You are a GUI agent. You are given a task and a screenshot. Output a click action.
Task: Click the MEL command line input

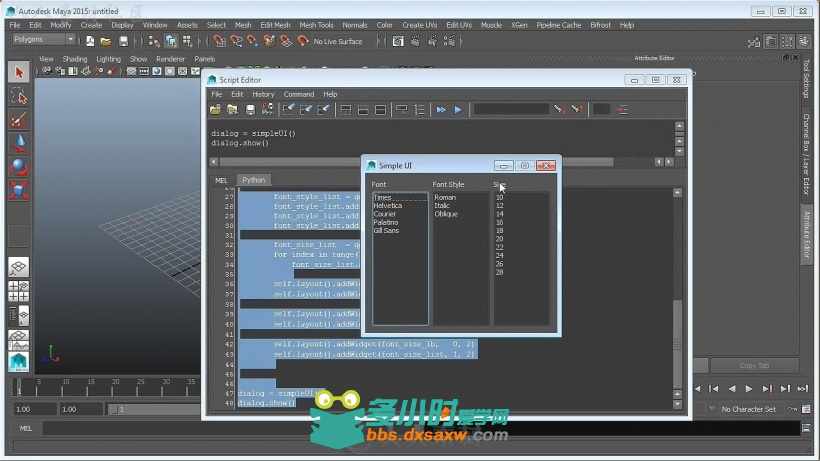pos(421,429)
